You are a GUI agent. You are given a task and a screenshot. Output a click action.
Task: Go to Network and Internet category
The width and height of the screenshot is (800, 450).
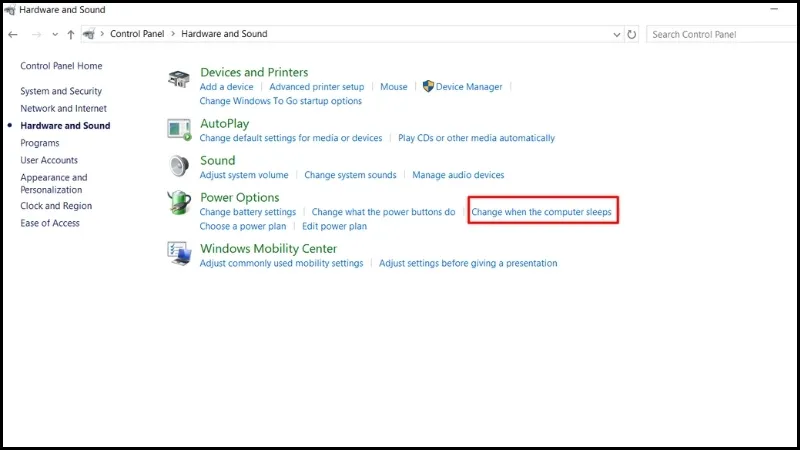tap(63, 108)
